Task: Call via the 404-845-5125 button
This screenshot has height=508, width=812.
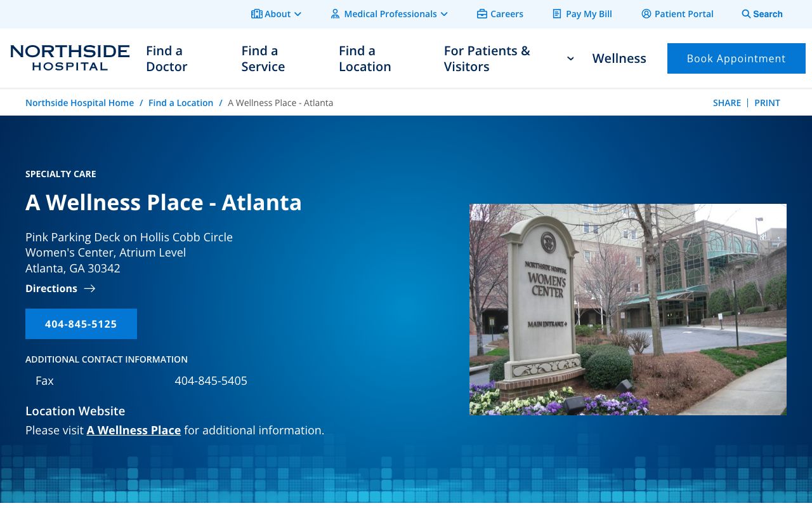Action: pyautogui.click(x=81, y=324)
